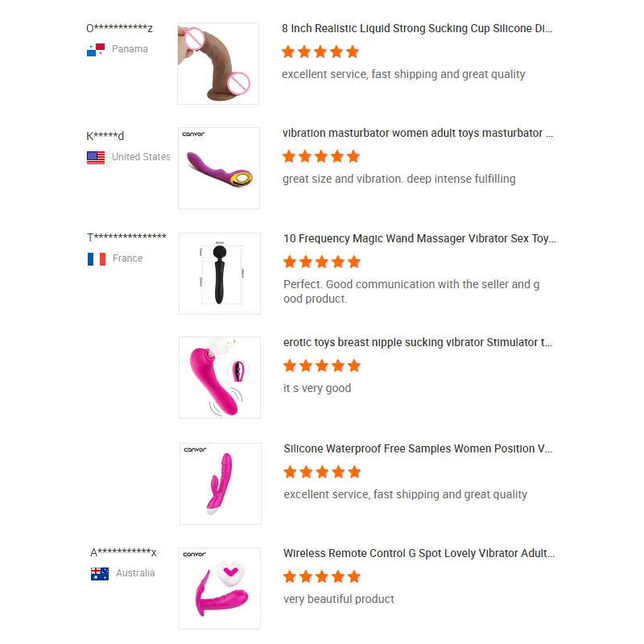Select the pink heart remote product thumbnail
Image resolution: width=644 pixels, height=644 pixels.
(x=220, y=588)
